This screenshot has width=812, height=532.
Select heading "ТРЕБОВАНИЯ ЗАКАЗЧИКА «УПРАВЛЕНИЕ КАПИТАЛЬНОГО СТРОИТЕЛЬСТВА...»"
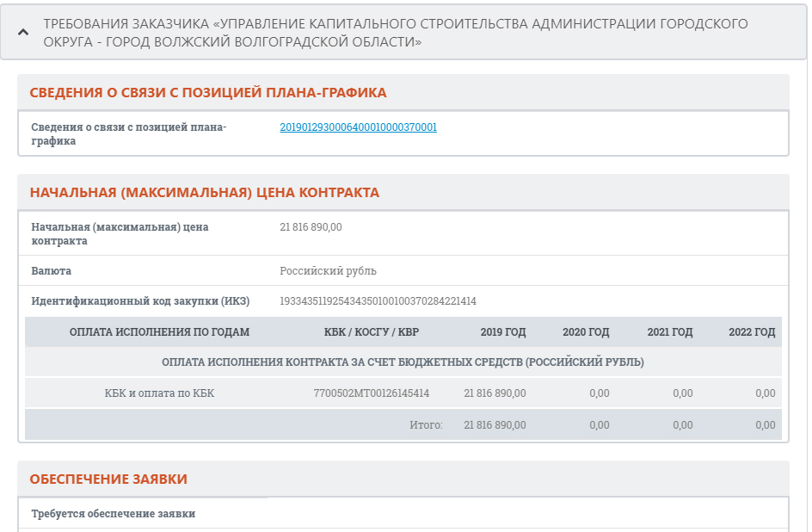(x=396, y=33)
